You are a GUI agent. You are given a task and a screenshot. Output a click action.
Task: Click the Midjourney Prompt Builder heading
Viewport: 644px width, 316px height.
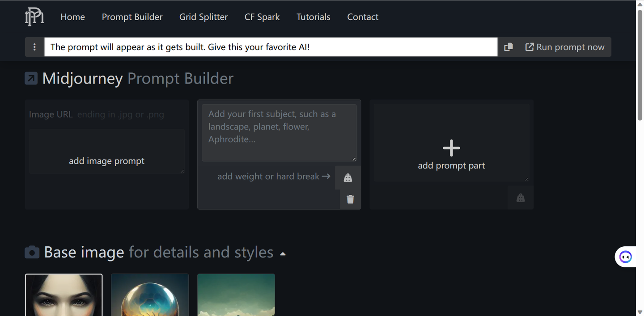(x=138, y=78)
